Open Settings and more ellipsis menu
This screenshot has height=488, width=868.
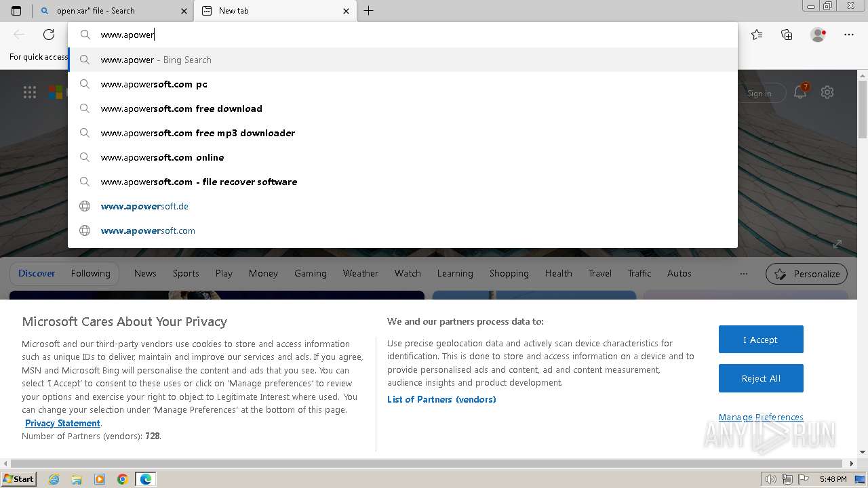tap(849, 35)
